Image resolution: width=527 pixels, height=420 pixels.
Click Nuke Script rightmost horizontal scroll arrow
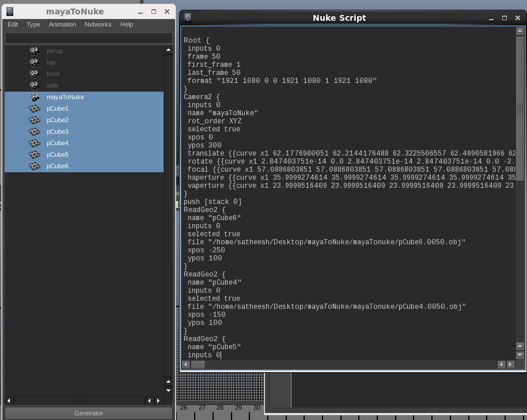[x=510, y=365]
